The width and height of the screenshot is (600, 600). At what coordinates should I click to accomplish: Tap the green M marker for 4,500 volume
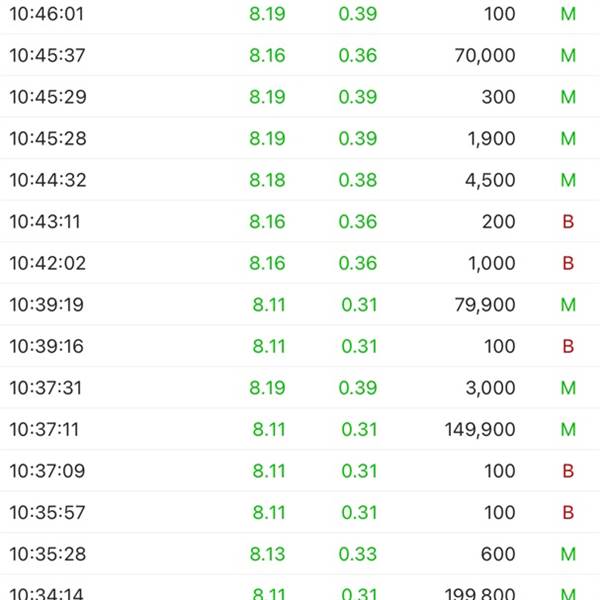568,180
